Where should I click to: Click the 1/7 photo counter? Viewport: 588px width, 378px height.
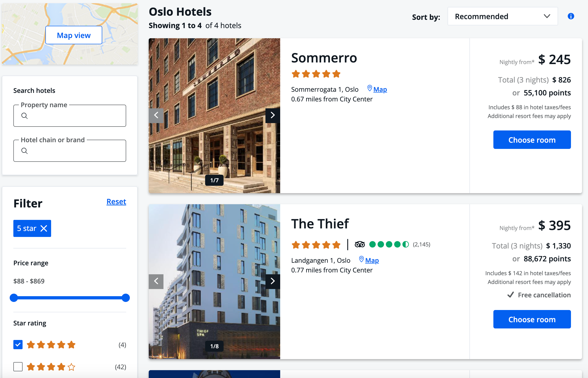point(214,180)
